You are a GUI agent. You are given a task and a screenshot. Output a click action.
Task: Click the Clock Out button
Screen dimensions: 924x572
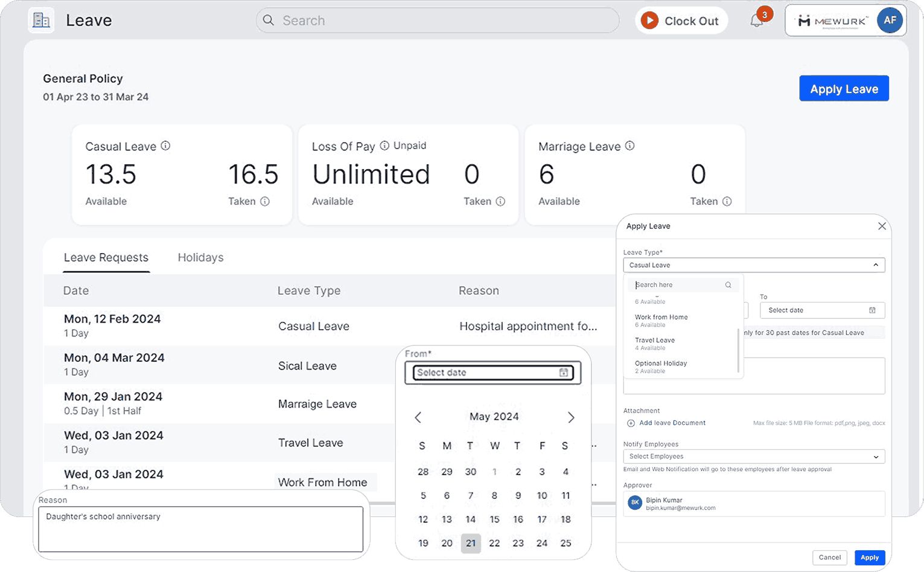(681, 21)
